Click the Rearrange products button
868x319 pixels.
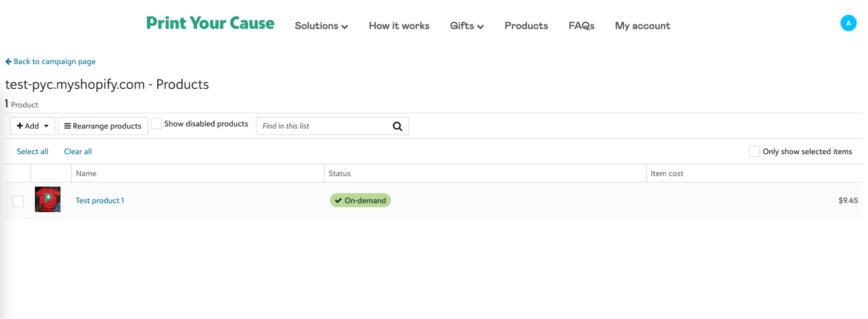click(103, 126)
